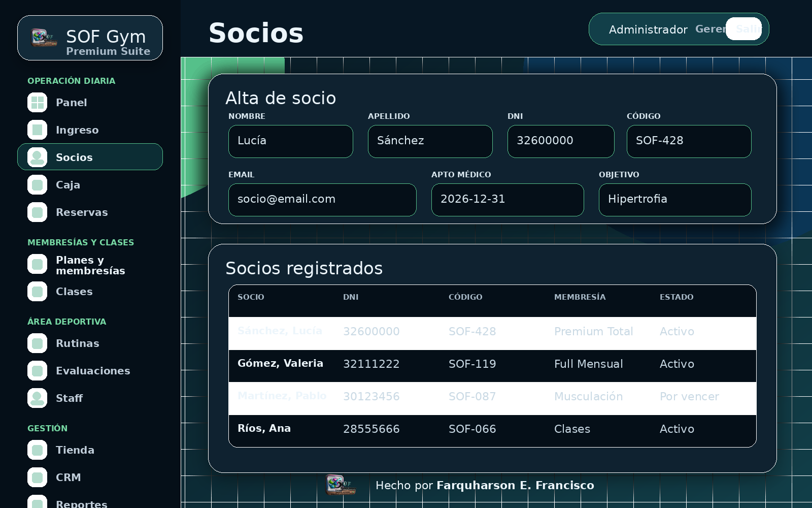
Task: Click the CÓDIGO column header in table
Action: tap(465, 297)
